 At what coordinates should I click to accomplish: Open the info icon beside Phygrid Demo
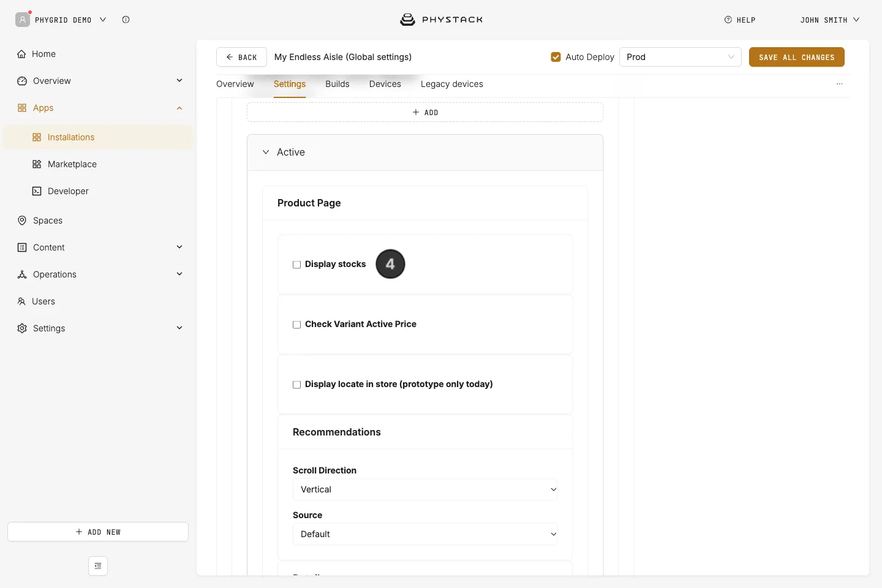(x=126, y=20)
